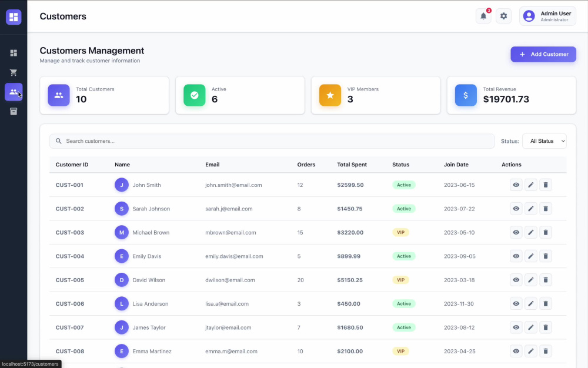Click the Total Customers people icon
The width and height of the screenshot is (588, 368).
[x=58, y=95]
